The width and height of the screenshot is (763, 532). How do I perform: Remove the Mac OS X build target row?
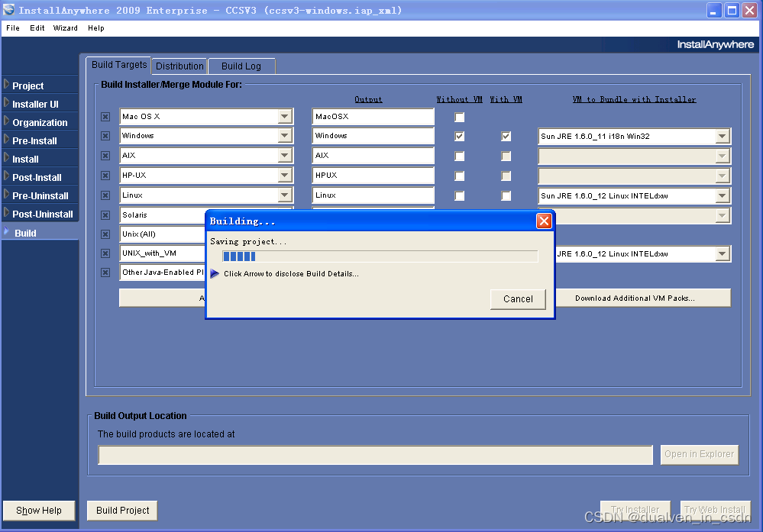point(105,117)
